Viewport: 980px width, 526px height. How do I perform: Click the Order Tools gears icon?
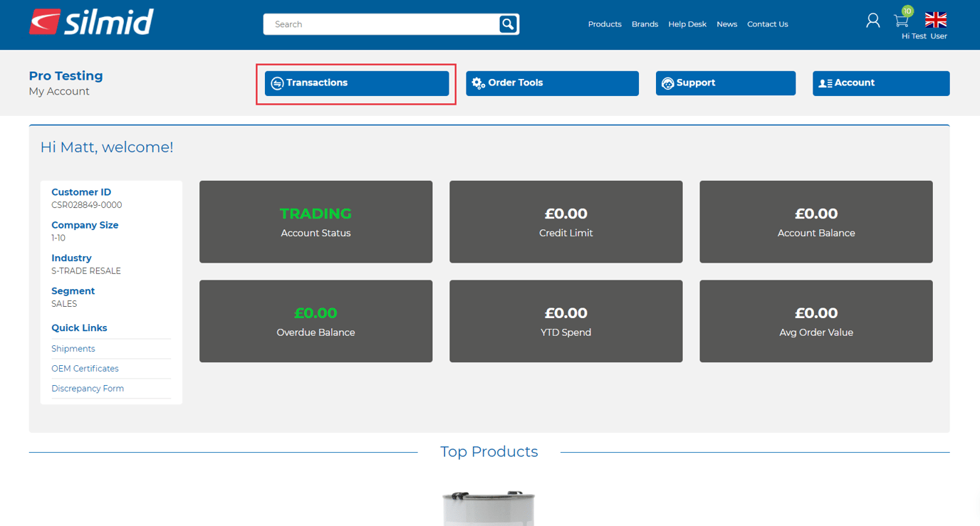click(479, 83)
